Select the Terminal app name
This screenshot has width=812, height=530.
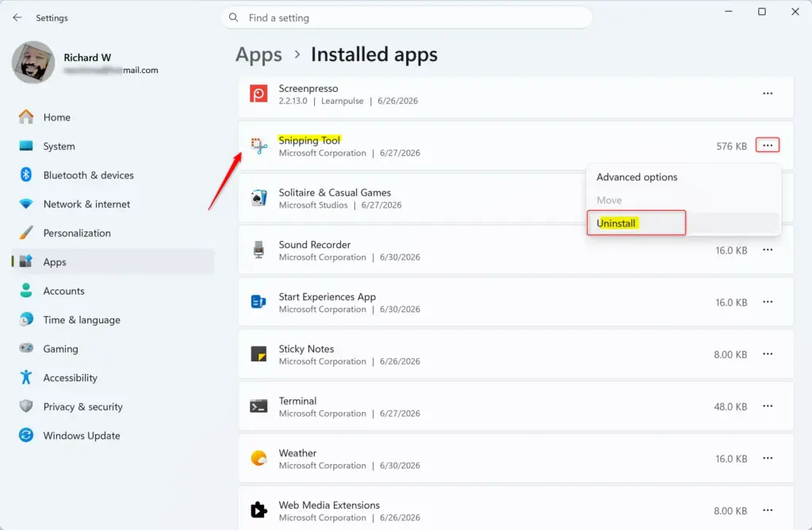(x=297, y=401)
